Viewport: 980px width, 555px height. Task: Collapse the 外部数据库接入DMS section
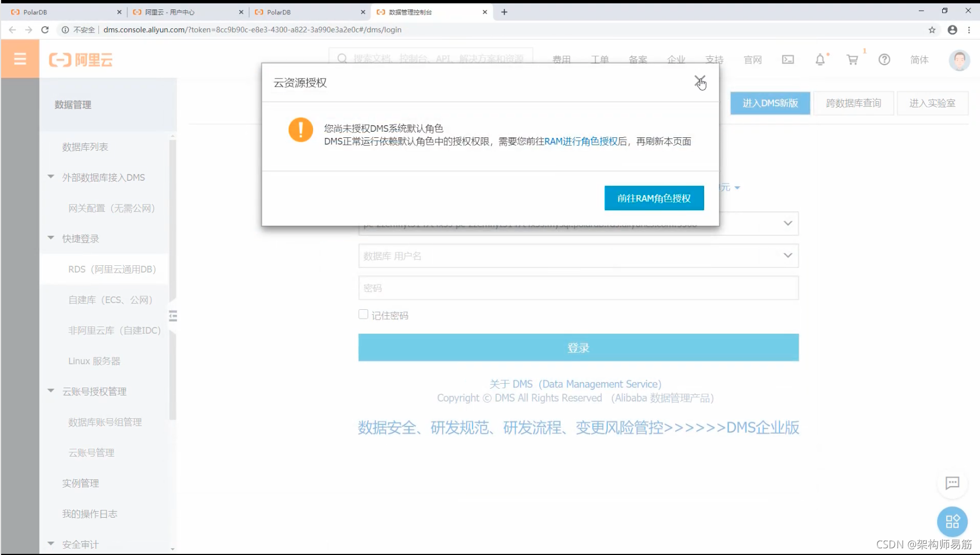coord(51,177)
